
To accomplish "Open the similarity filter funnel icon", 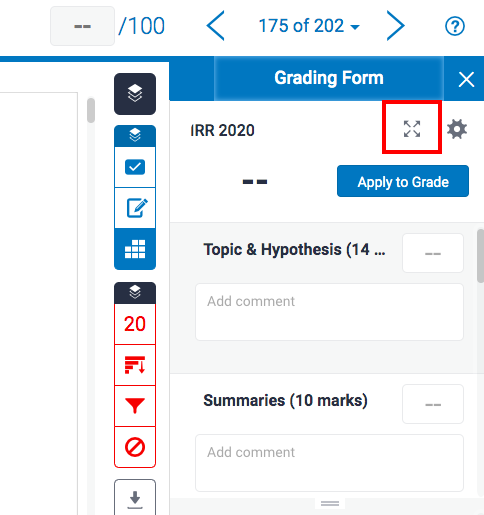I will (135, 406).
